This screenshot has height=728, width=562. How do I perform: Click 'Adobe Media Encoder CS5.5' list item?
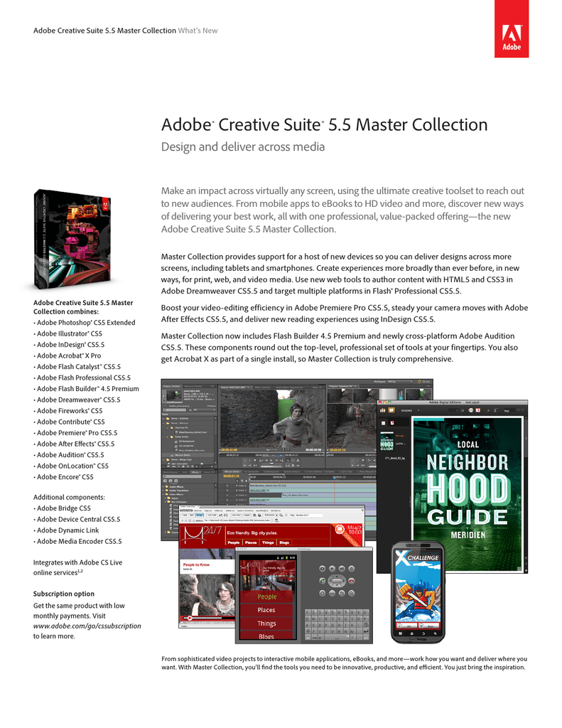click(80, 541)
